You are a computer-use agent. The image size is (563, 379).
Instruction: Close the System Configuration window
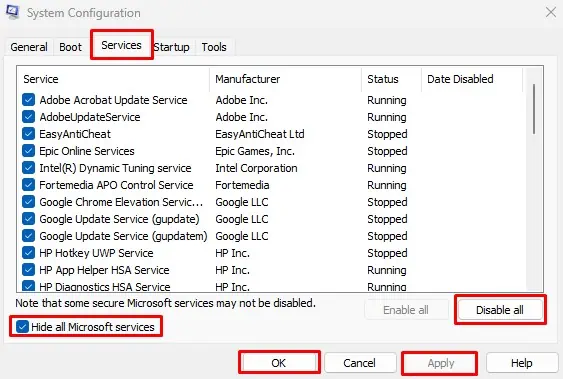[x=550, y=12]
